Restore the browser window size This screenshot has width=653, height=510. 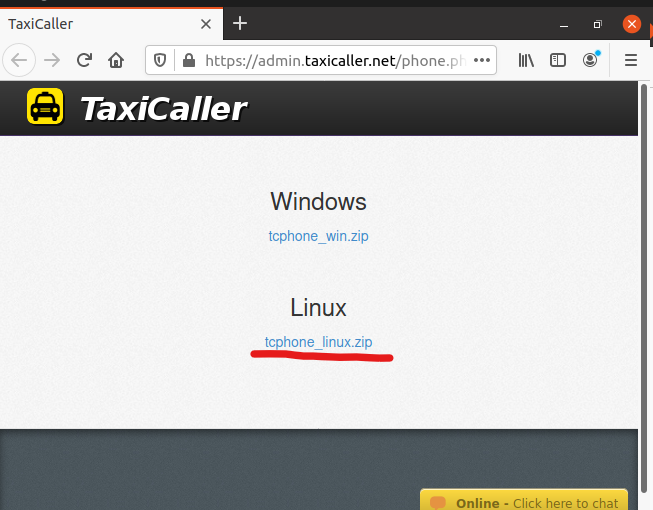[598, 25]
